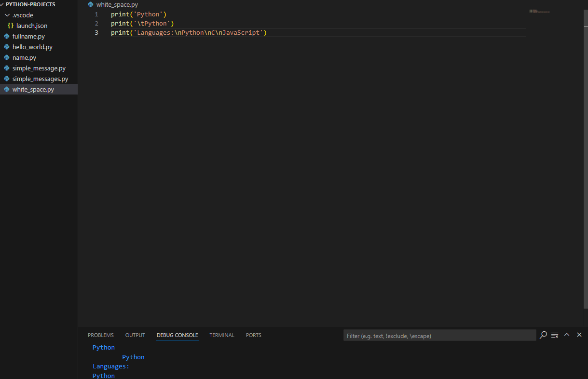The width and height of the screenshot is (588, 379).
Task: Place cursor in print('Python') line
Action: point(138,14)
